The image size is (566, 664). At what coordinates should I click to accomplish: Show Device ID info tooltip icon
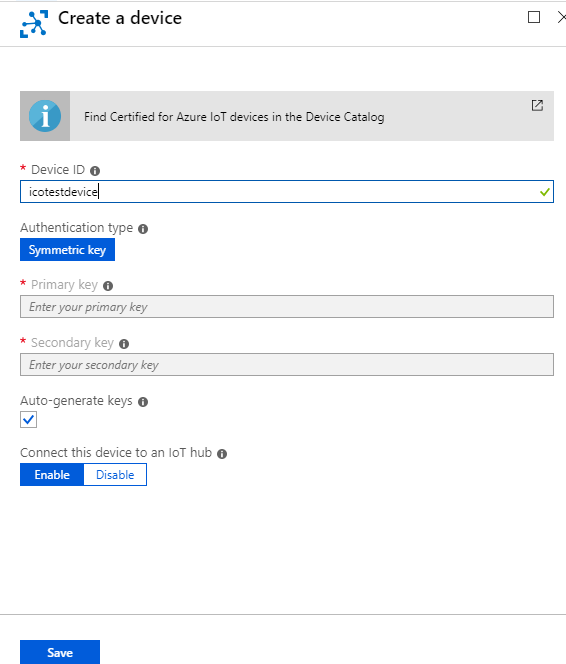pyautogui.click(x=95, y=171)
